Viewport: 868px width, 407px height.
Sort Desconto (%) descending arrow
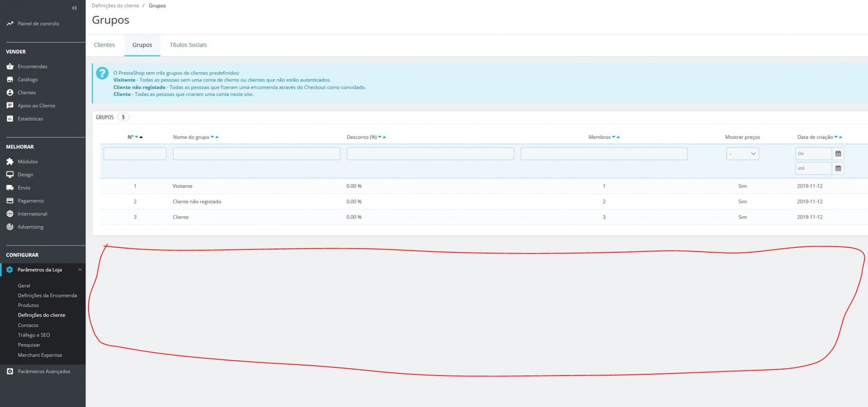(x=380, y=137)
